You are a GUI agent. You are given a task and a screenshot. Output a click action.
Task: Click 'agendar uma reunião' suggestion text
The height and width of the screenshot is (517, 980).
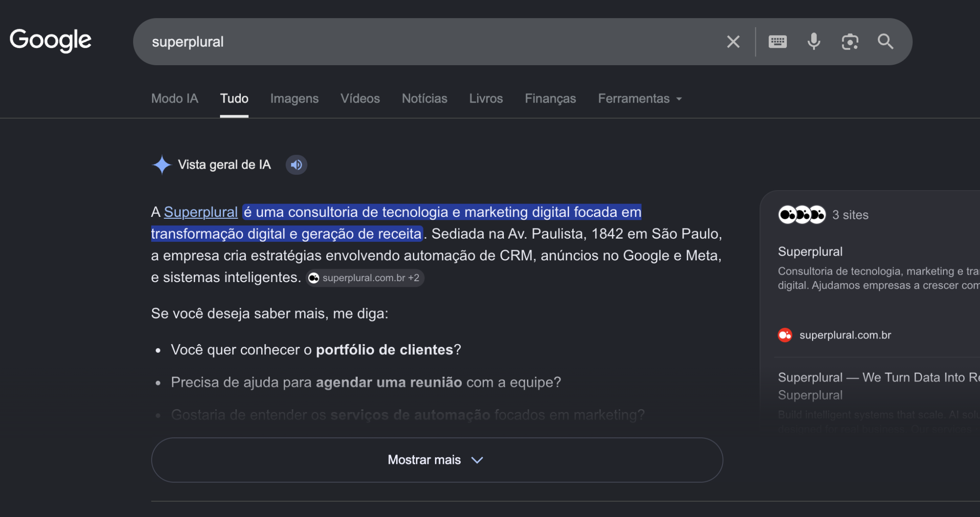click(x=389, y=382)
